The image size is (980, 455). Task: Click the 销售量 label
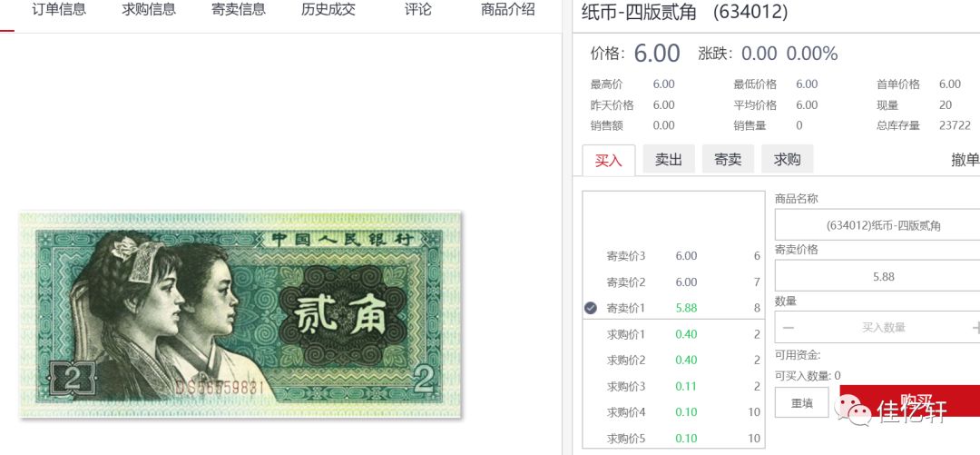tap(750, 125)
